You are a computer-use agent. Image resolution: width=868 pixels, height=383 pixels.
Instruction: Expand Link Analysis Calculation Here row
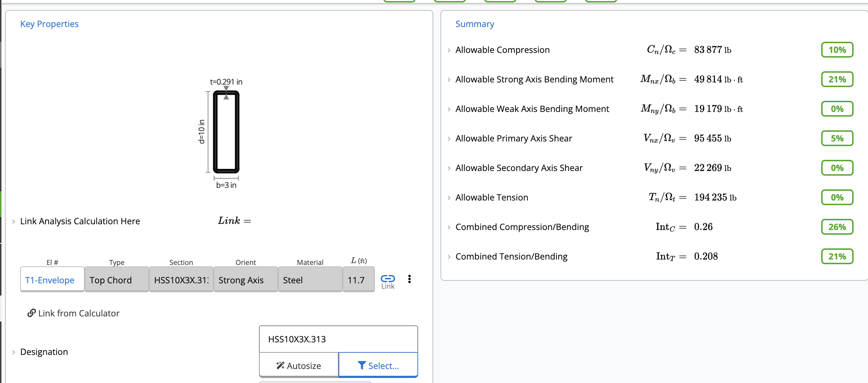tap(14, 221)
